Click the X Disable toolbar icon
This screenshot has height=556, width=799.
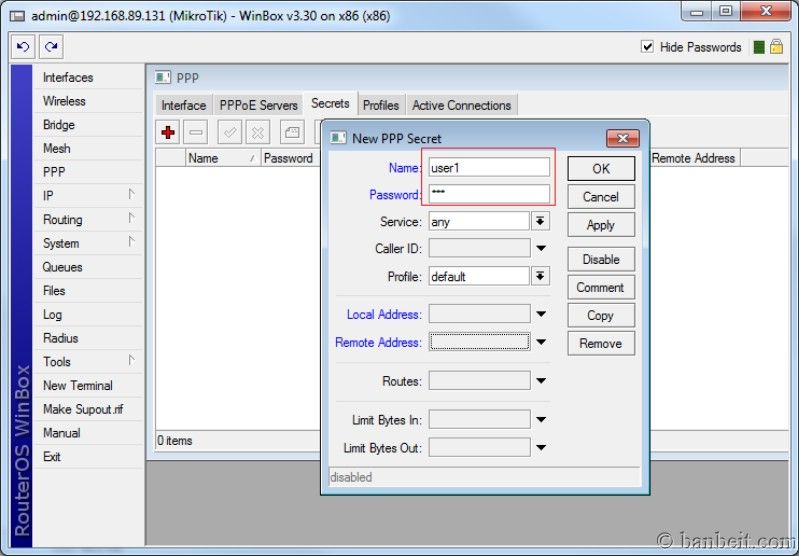point(258,133)
